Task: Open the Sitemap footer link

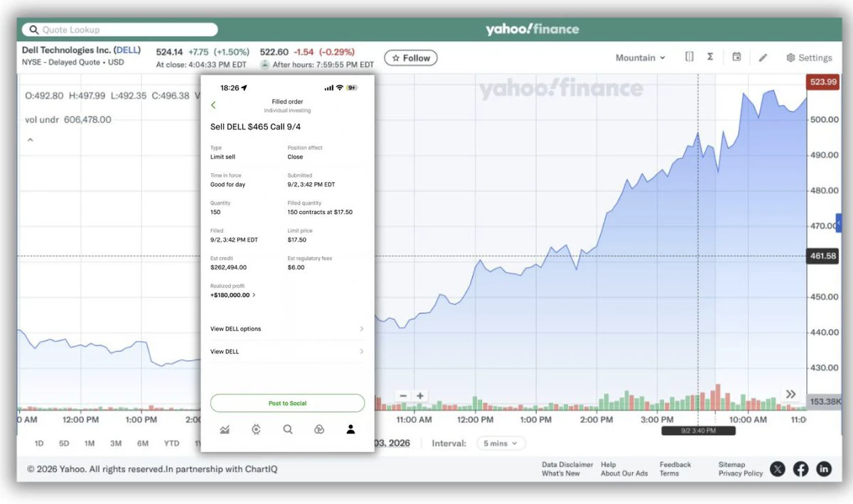Action: pyautogui.click(x=731, y=465)
